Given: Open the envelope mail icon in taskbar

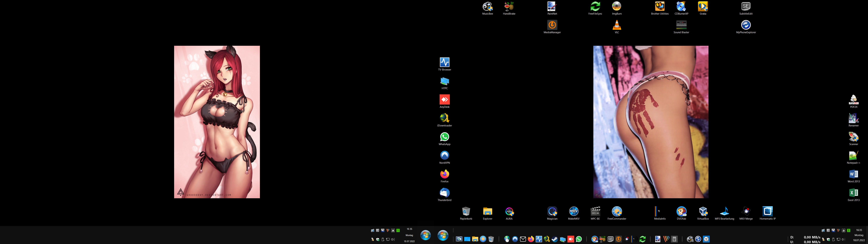Looking at the screenshot, I should [x=523, y=239].
